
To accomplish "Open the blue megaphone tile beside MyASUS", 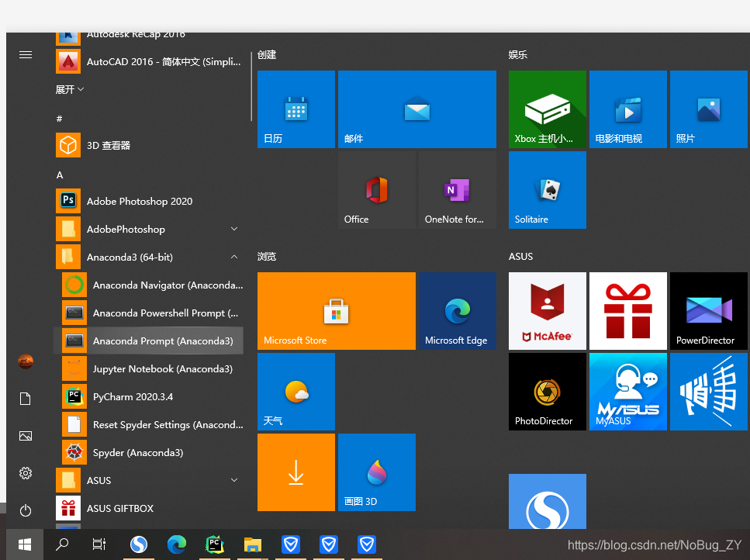I will 709,392.
